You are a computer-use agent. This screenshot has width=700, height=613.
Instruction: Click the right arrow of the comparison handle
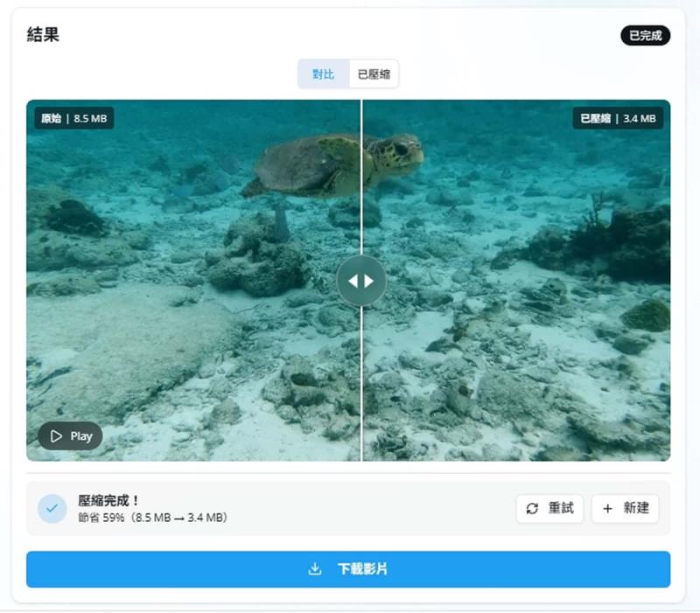pos(370,280)
